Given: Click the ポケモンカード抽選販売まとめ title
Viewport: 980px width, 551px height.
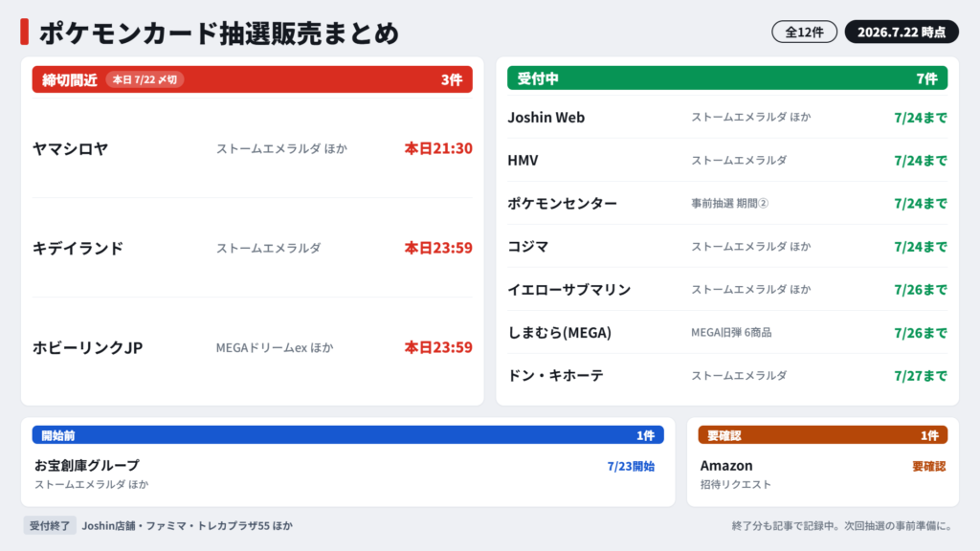Looking at the screenshot, I should pyautogui.click(x=219, y=33).
